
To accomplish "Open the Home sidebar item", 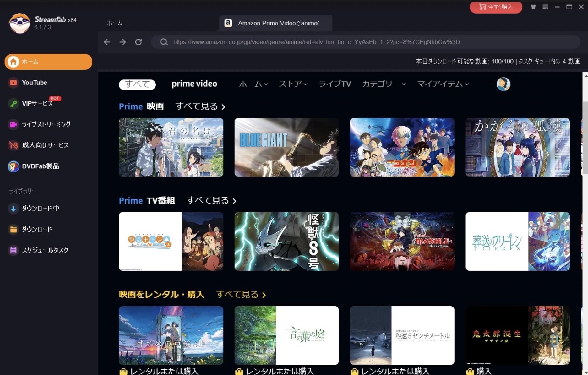I will coord(48,62).
